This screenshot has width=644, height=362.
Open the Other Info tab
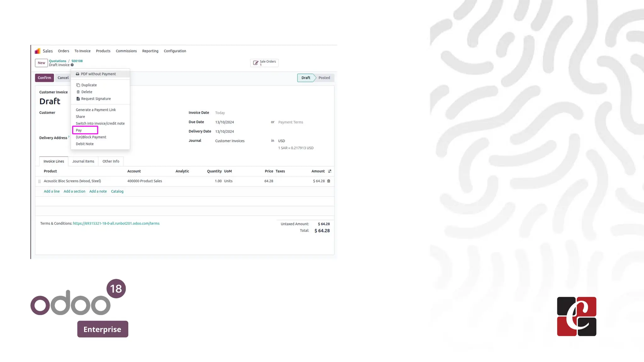point(111,161)
